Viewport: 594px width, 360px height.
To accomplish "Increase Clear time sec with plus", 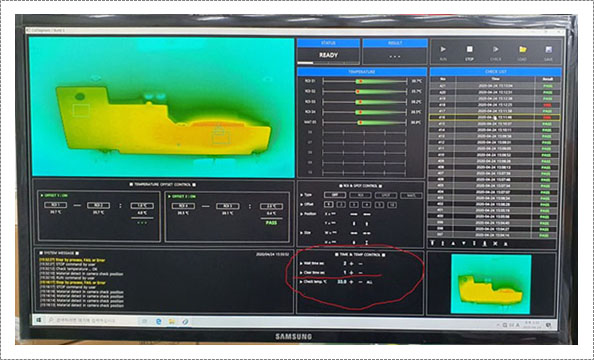I will 352,272.
